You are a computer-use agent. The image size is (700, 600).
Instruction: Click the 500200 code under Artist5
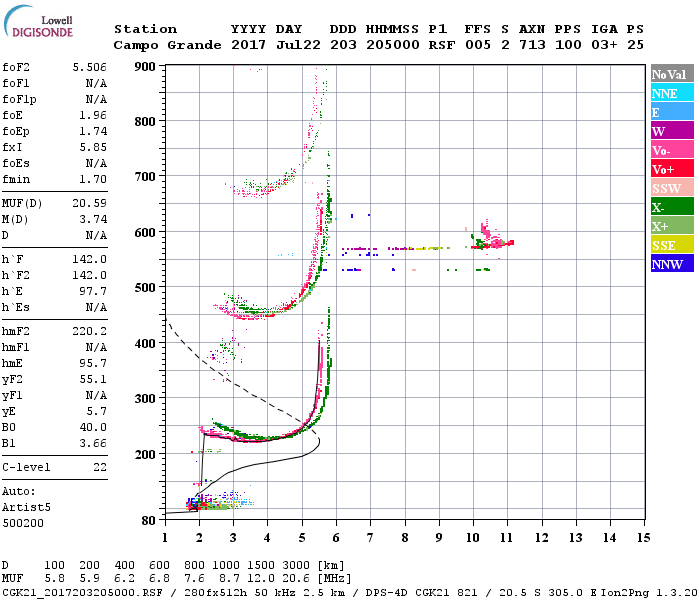[x=23, y=523]
